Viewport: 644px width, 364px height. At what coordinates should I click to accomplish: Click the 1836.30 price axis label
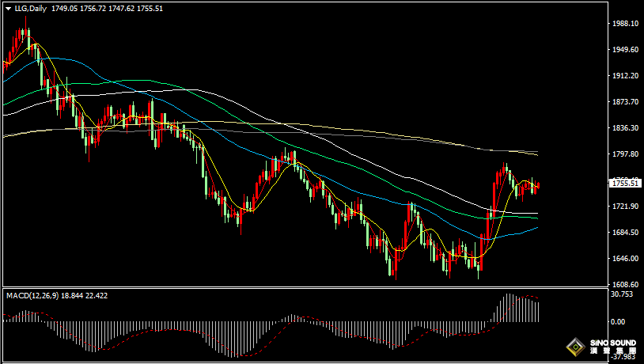point(625,128)
